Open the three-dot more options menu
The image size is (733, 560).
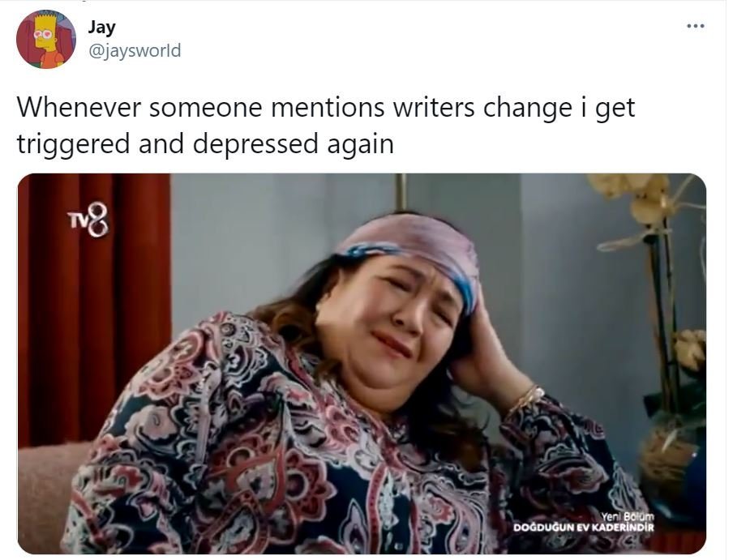coord(695,26)
